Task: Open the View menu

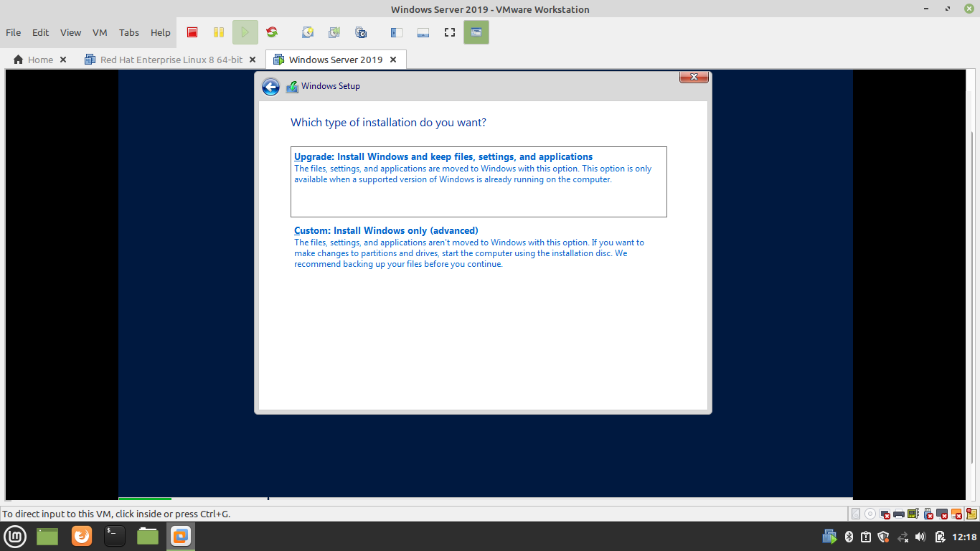Action: 70,32
